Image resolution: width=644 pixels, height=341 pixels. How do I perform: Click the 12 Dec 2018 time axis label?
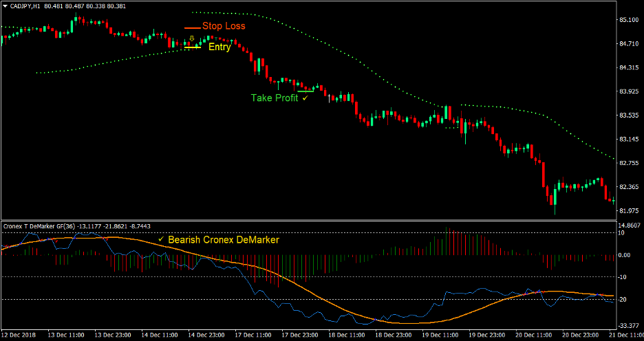19,335
